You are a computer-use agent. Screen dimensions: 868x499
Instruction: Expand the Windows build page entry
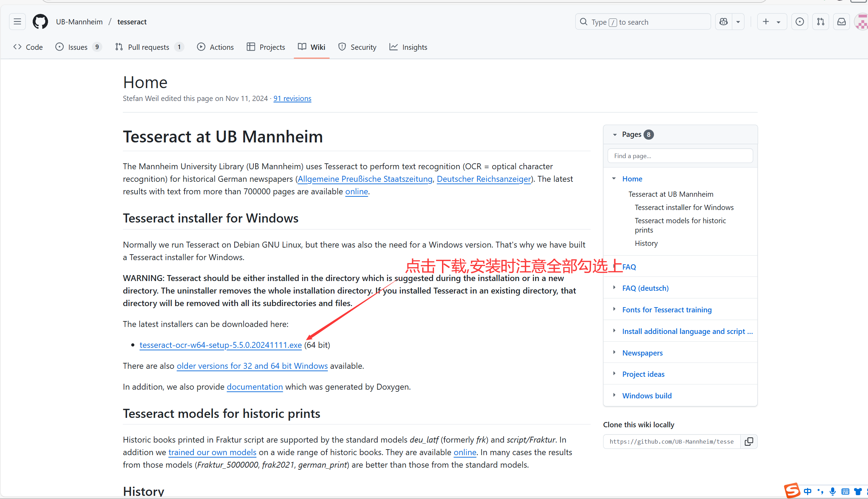614,395
